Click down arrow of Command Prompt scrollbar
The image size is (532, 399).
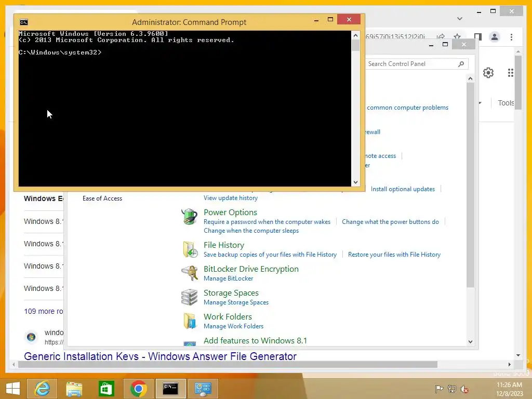tap(355, 182)
